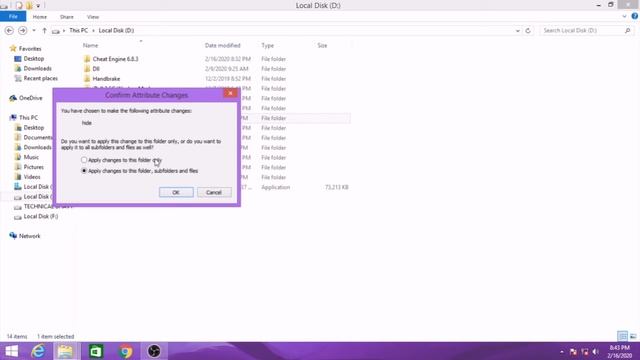Open Desktop under Favorites
This screenshot has height=360, width=640.
pos(33,59)
